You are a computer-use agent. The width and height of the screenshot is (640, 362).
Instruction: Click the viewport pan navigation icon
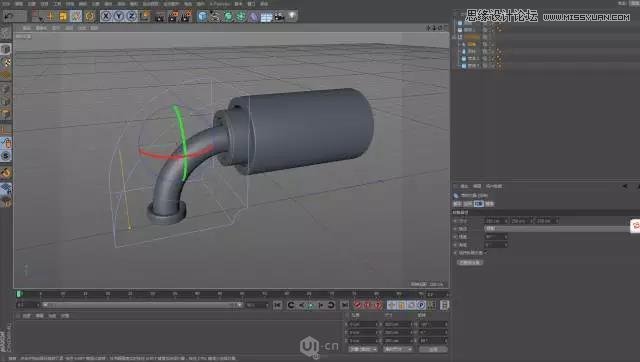point(429,28)
